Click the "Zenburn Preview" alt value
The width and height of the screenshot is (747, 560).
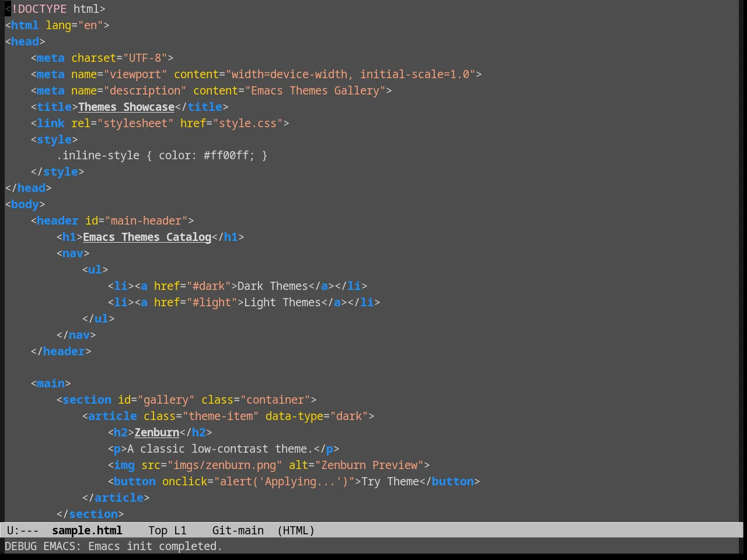(369, 465)
